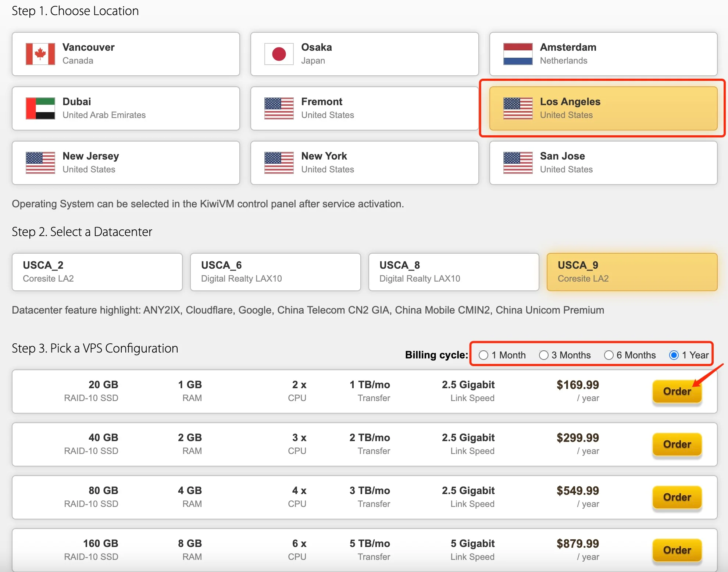Order the 20 GB plan at $169.99
Image resolution: width=728 pixels, height=572 pixels.
tap(677, 392)
